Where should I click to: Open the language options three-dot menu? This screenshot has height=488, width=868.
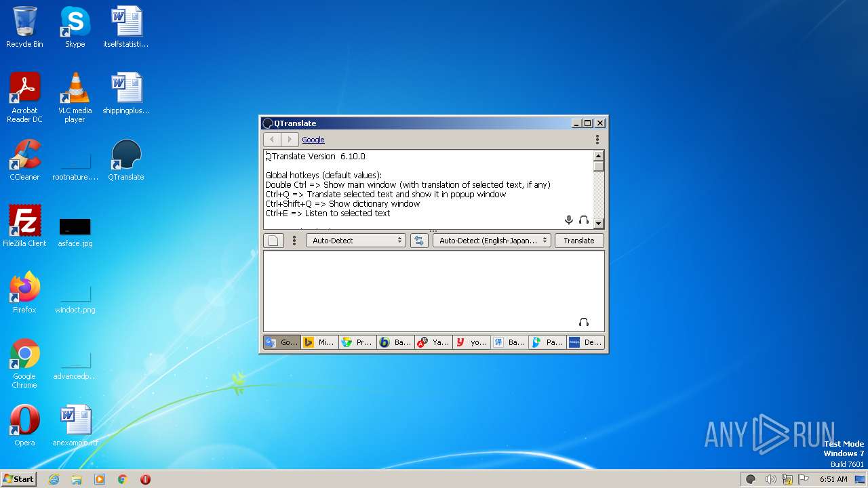click(294, 241)
